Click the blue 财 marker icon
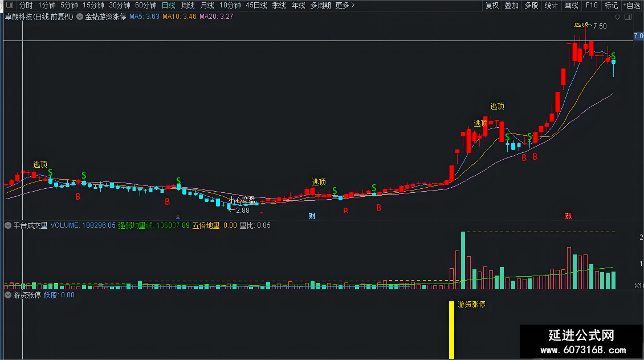Image resolution: width=644 pixels, height=360 pixels. tap(312, 216)
